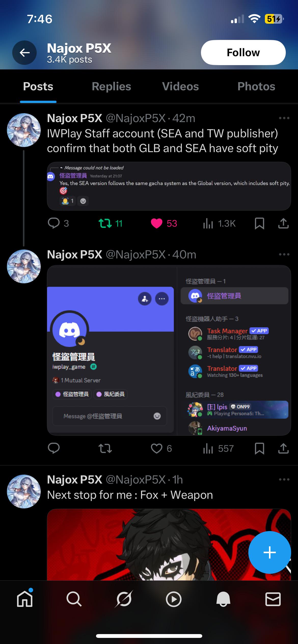Select the Photos tab
Screen dimensions: 298x644
[256, 86]
